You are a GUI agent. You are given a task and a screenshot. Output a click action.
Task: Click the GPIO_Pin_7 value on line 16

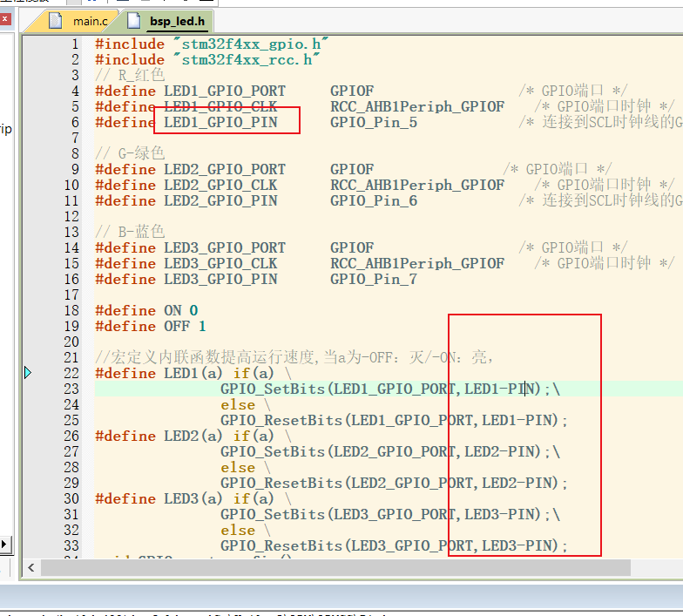coord(373,280)
